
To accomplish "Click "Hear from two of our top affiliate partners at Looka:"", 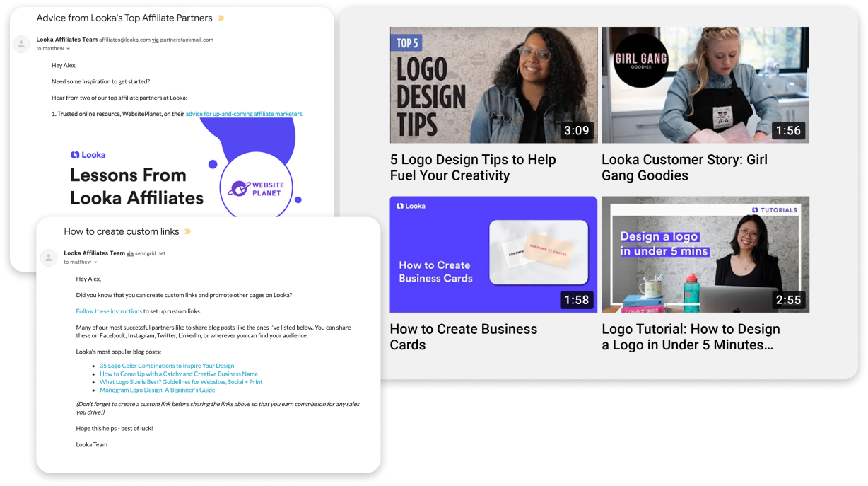I will click(x=119, y=98).
